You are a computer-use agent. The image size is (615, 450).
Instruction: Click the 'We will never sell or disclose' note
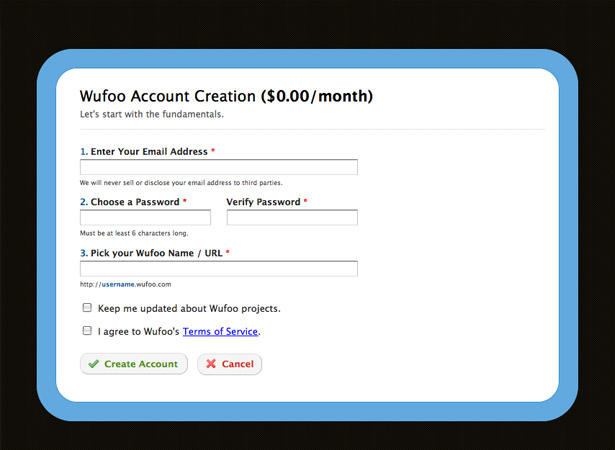181,183
